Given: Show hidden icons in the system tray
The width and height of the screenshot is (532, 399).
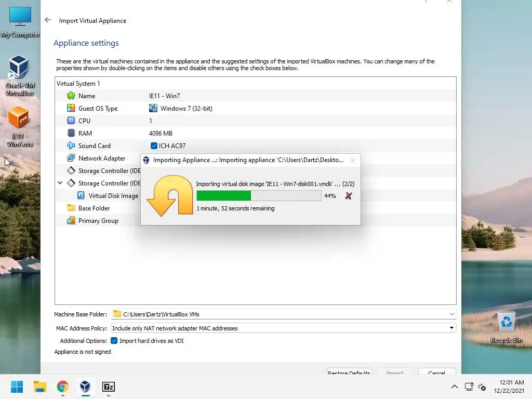Looking at the screenshot, I should tap(454, 387).
